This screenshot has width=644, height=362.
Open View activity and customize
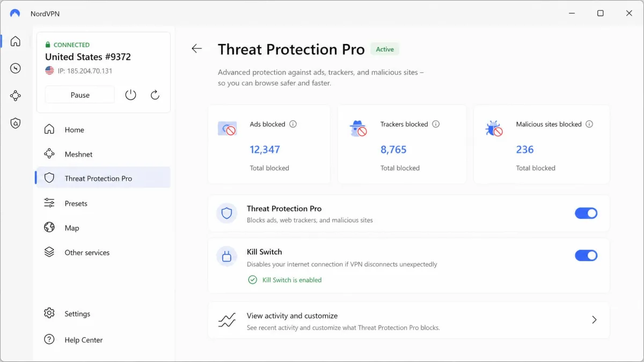point(409,320)
